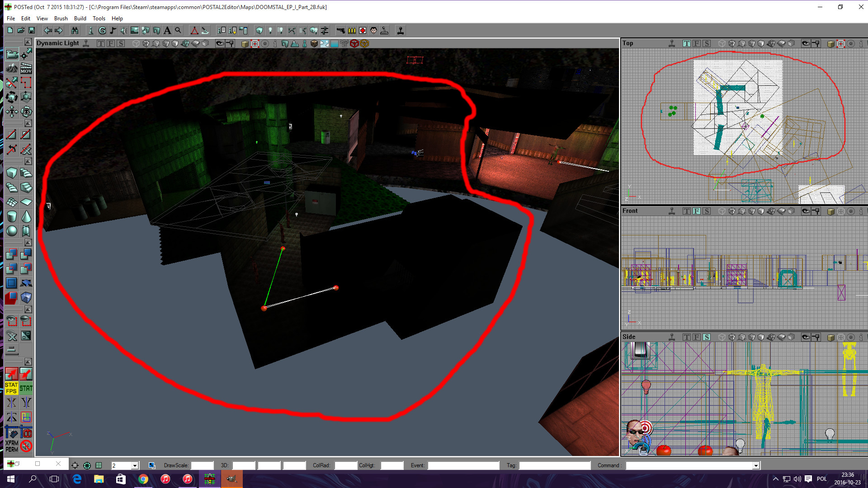Image resolution: width=868 pixels, height=488 pixels.
Task: Play the map joystick icon
Action: [401, 30]
